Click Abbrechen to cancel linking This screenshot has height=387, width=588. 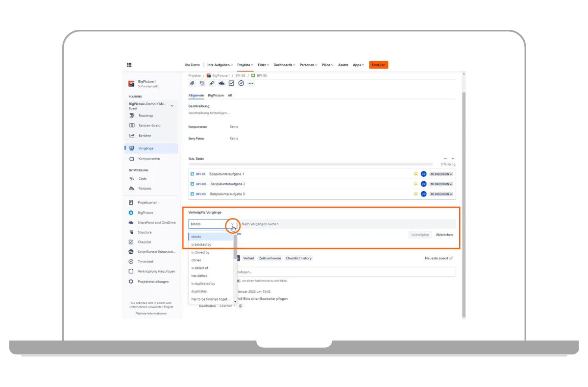[444, 235]
